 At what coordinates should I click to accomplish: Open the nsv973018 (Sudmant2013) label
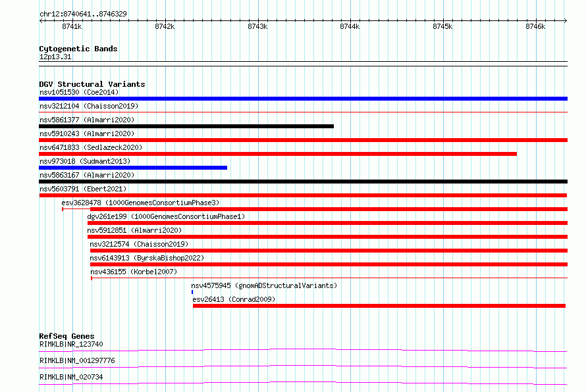coord(85,161)
